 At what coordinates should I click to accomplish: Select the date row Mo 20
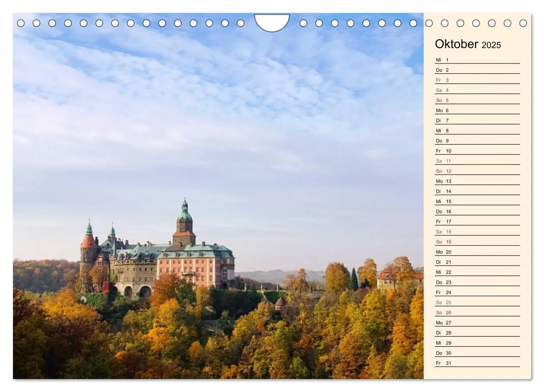coord(477,252)
